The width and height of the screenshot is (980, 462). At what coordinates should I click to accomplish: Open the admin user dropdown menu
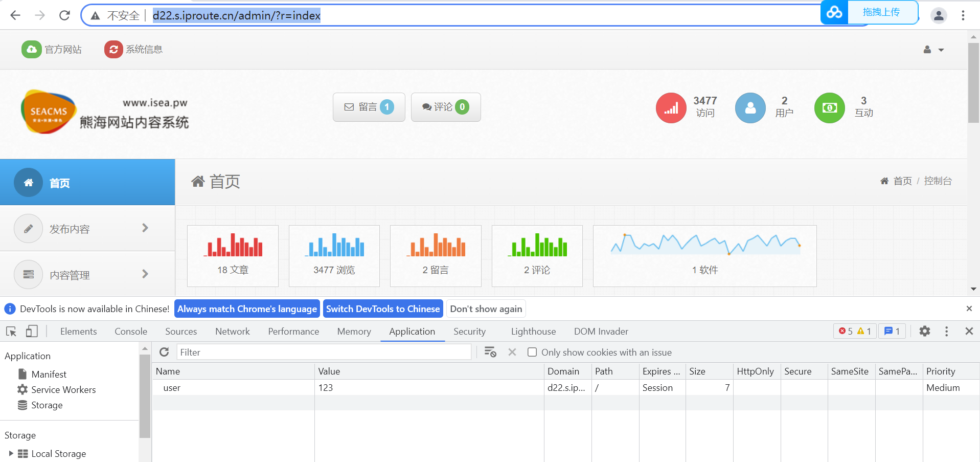pos(933,50)
